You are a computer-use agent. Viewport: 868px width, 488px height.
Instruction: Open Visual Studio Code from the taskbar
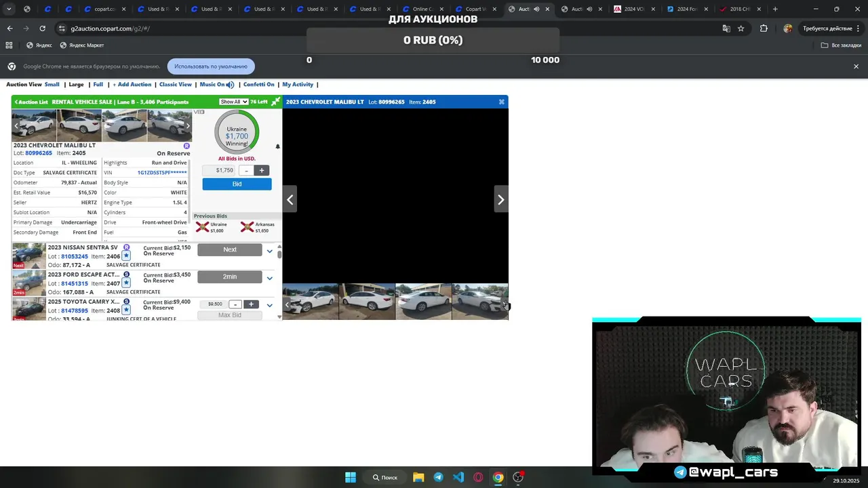[458, 477]
